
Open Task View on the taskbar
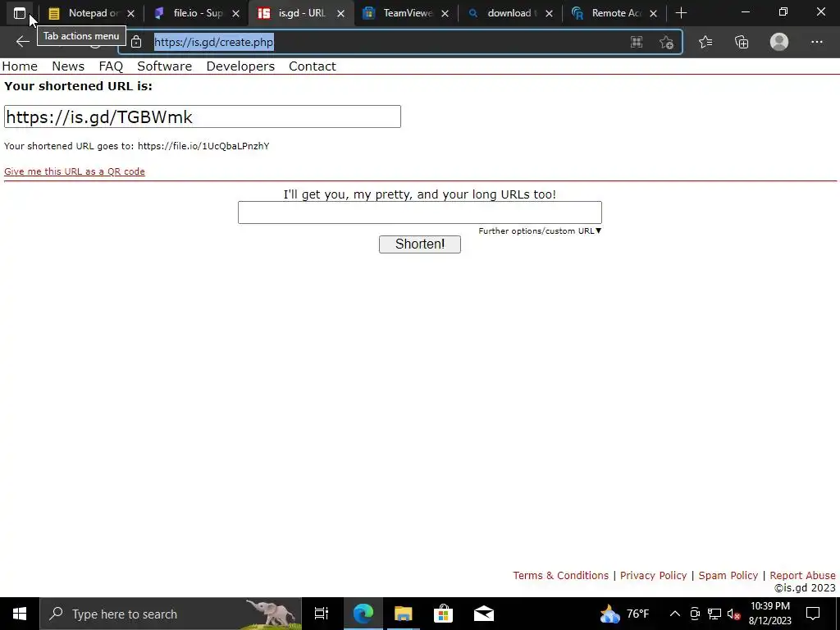coord(322,614)
